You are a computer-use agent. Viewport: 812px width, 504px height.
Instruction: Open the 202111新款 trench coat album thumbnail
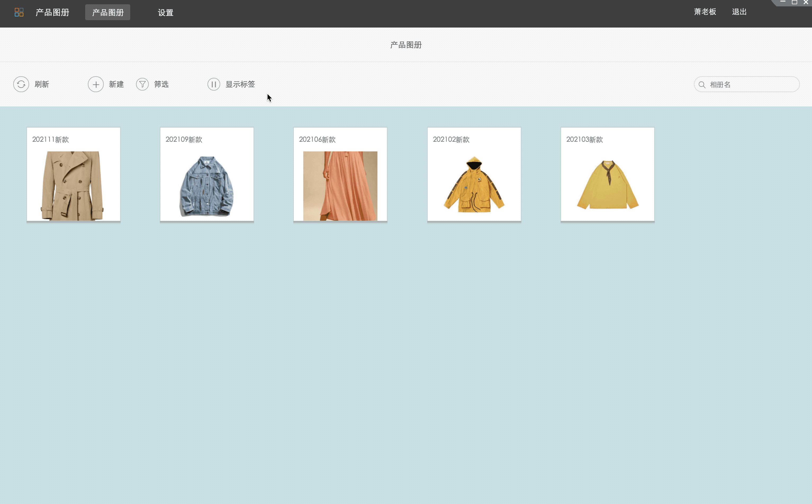point(72,186)
